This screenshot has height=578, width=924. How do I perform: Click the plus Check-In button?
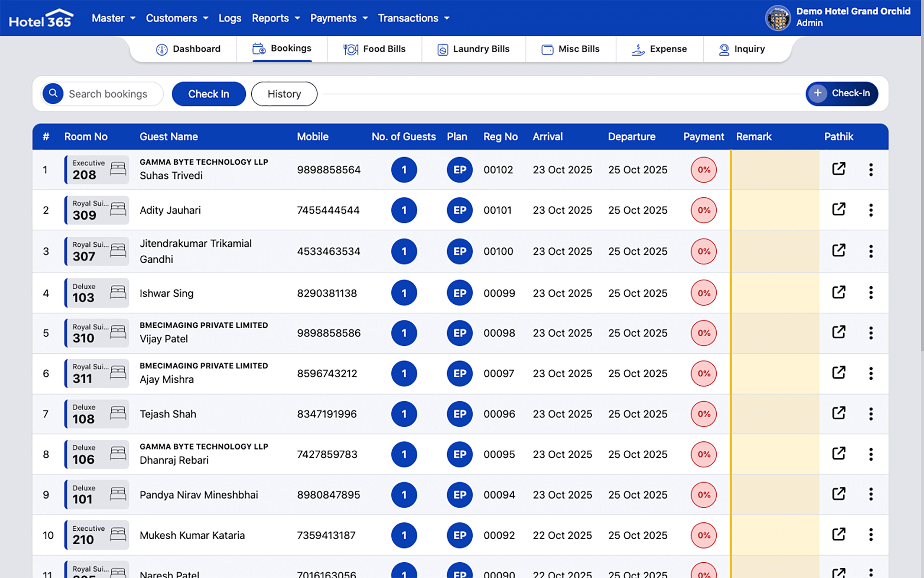coord(841,93)
